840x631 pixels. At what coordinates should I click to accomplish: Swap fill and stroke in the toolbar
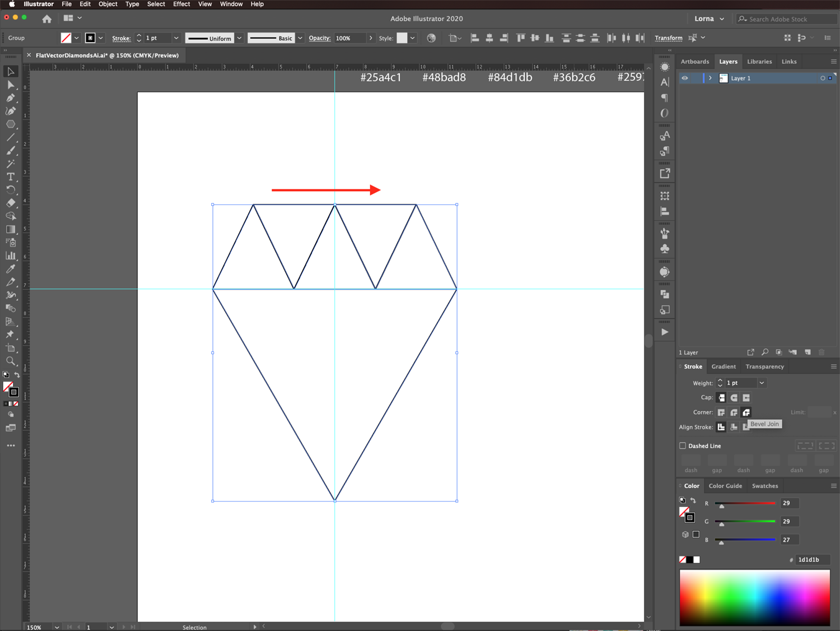click(x=17, y=375)
